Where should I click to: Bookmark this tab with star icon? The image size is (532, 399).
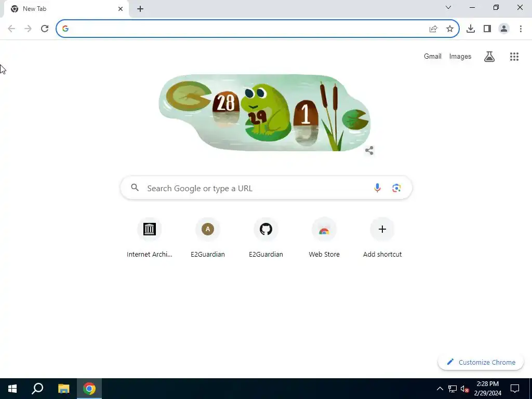(x=449, y=29)
